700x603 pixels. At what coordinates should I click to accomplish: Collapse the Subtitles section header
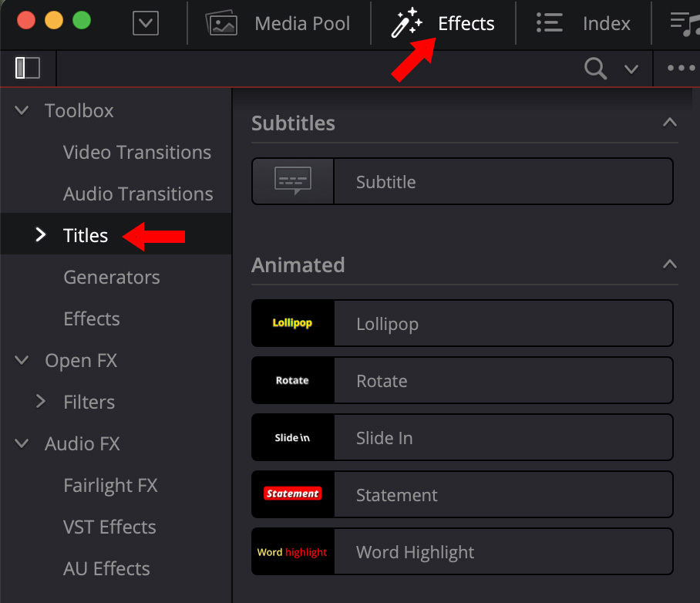[x=669, y=122]
